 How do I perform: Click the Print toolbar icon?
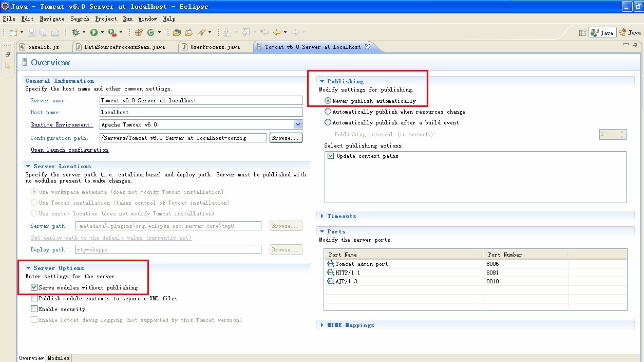point(55,32)
